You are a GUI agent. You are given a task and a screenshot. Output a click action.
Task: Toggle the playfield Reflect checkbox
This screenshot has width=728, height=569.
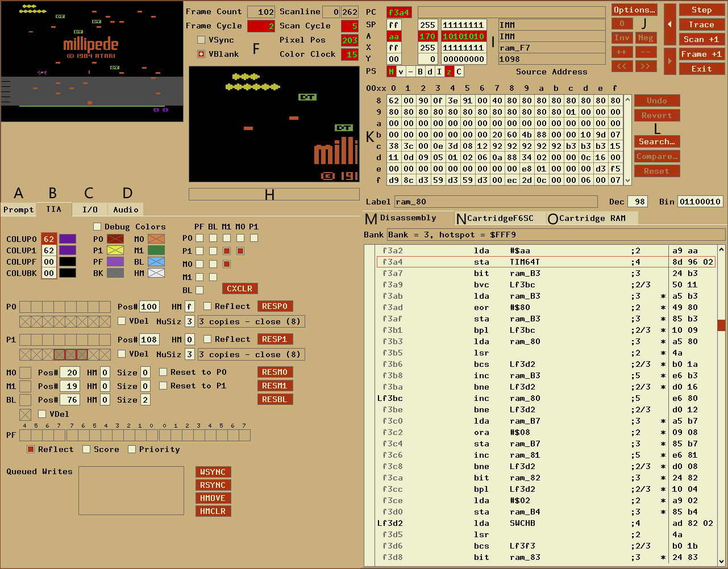pos(31,449)
